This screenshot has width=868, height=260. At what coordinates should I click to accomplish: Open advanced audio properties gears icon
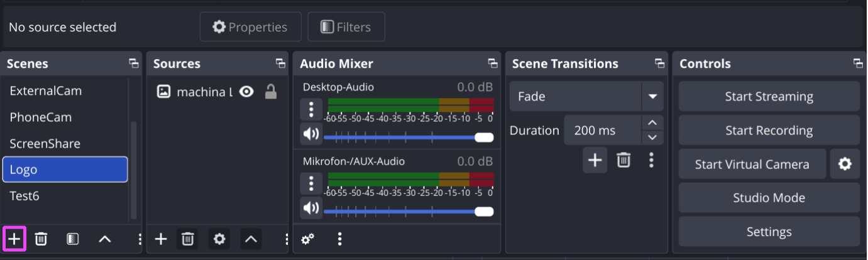[308, 239]
